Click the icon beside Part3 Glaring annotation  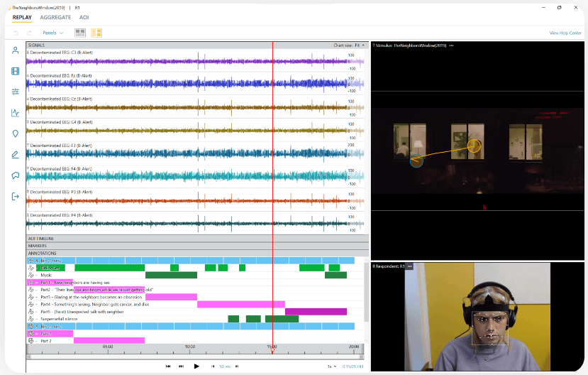(31, 297)
